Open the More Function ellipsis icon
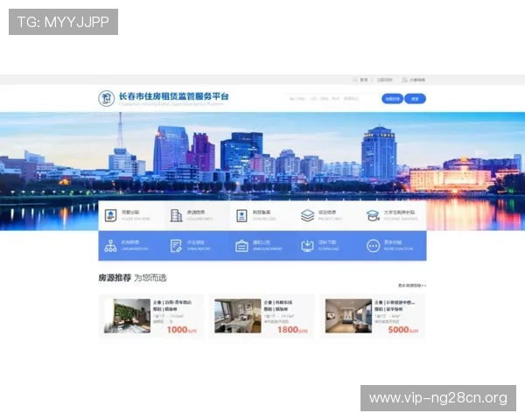Viewport: 525px width, 420px height. click(373, 246)
